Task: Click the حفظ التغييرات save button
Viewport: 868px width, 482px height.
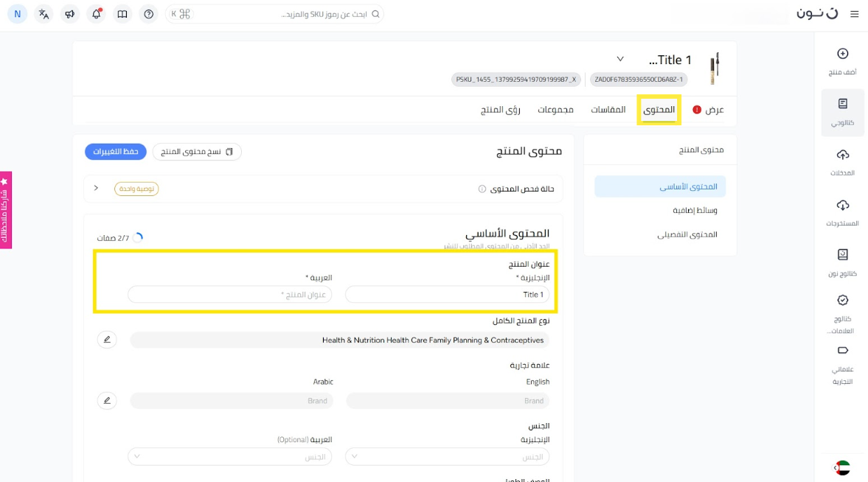Action: click(x=116, y=152)
